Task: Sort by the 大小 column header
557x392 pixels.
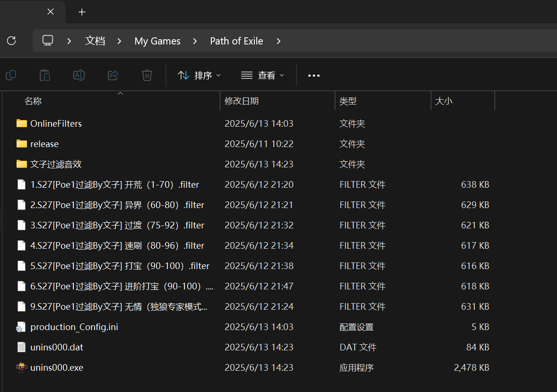Action: [444, 101]
